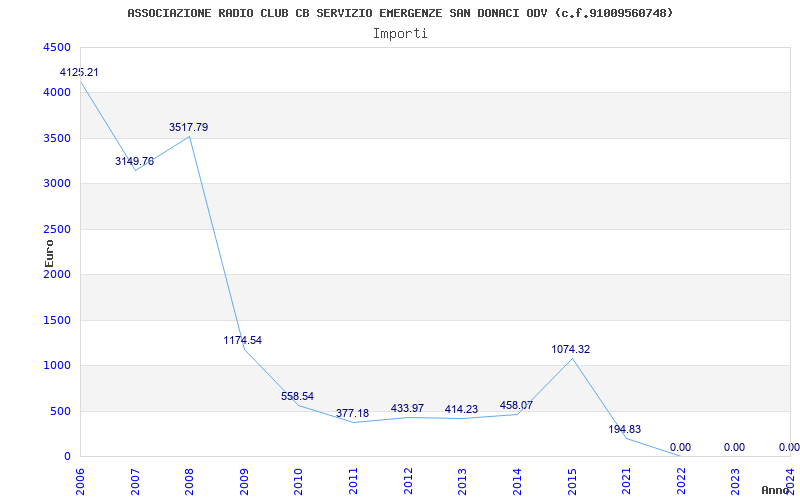Click y-axis tick 1500
Screen dimensions: 800x500
[x=58, y=320]
